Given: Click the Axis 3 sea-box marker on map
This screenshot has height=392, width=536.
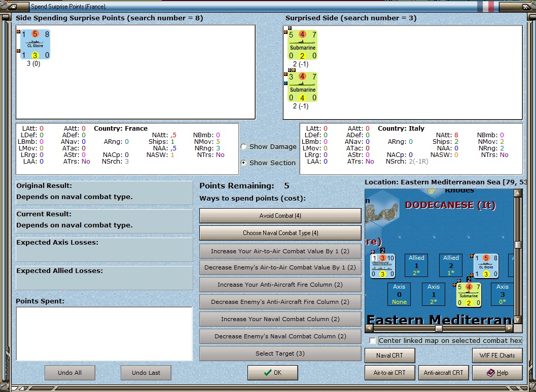Looking at the screenshot, I should coord(502,294).
